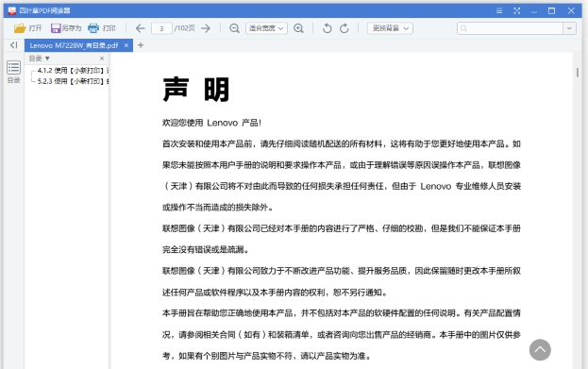Rotate the page clockwise

point(344,28)
